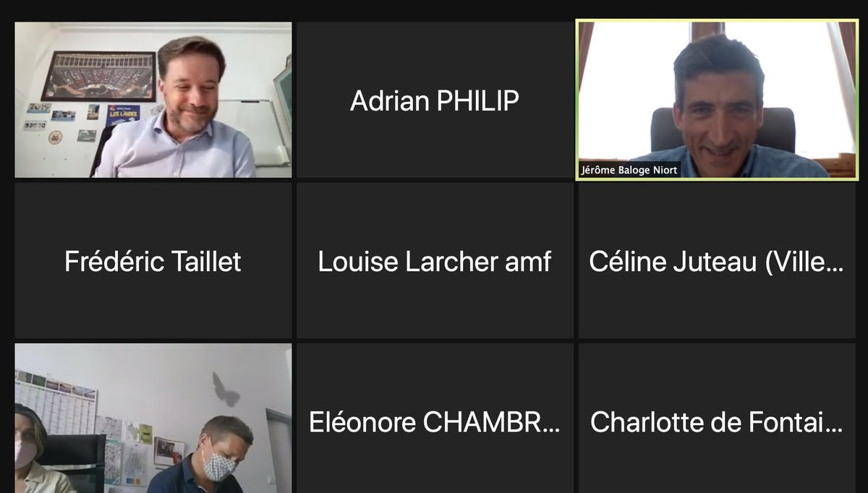Select the Charlotte de Fontai... tile
The width and height of the screenshot is (868, 493).
pos(717,419)
